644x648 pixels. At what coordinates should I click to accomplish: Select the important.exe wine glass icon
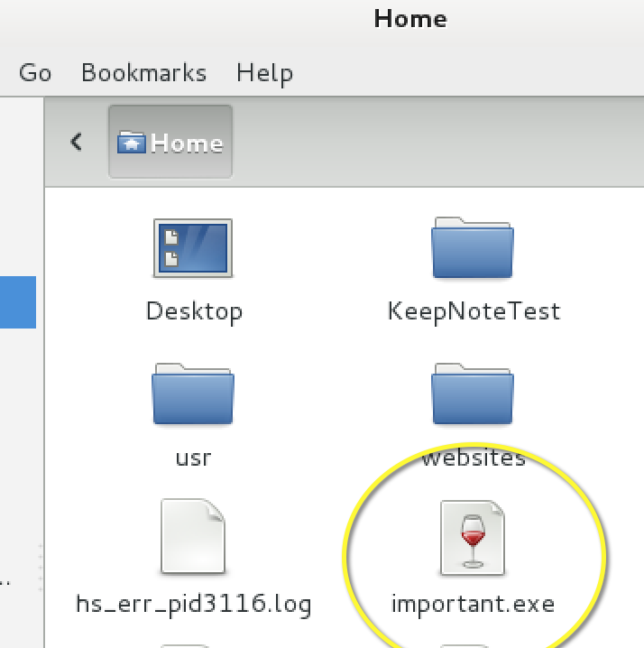pos(473,538)
